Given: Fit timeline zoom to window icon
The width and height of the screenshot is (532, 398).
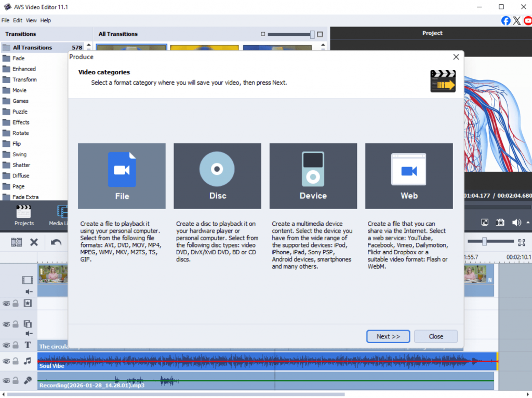Looking at the screenshot, I should pyautogui.click(x=522, y=242).
